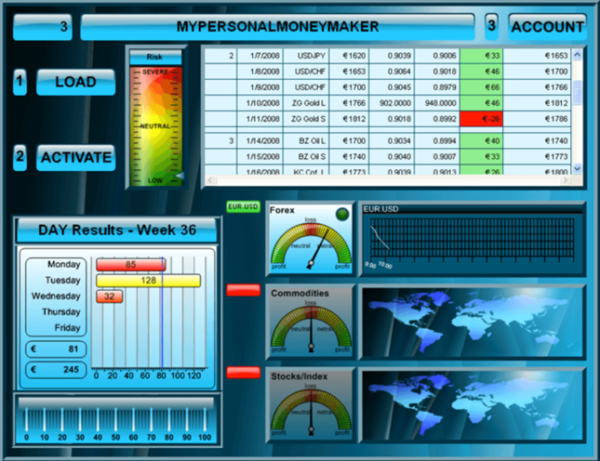
Task: Click the right arrow of horizontal table scrollbar
Action: tap(565, 180)
